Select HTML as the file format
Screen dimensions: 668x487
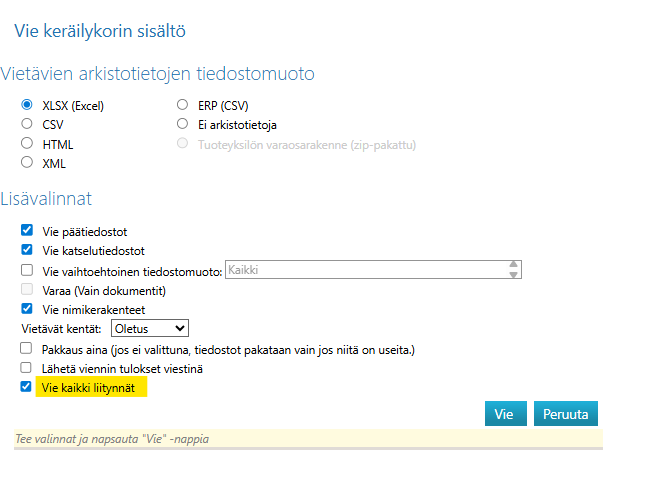(x=27, y=144)
